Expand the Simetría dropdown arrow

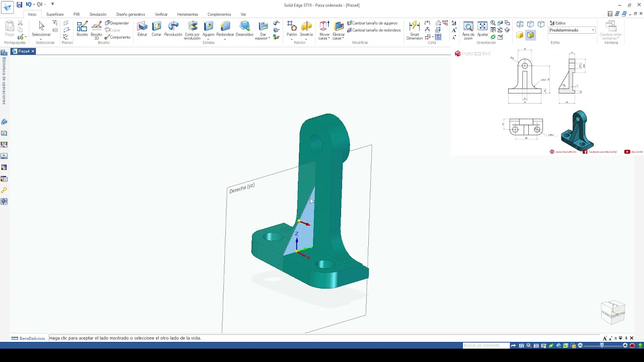[x=306, y=39]
